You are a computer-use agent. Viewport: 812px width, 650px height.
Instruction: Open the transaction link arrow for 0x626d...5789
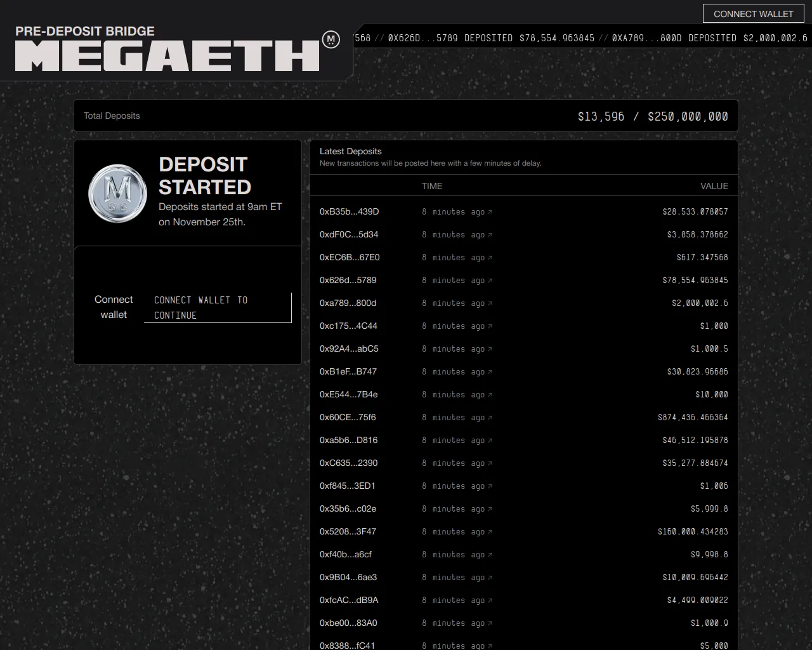tap(490, 281)
